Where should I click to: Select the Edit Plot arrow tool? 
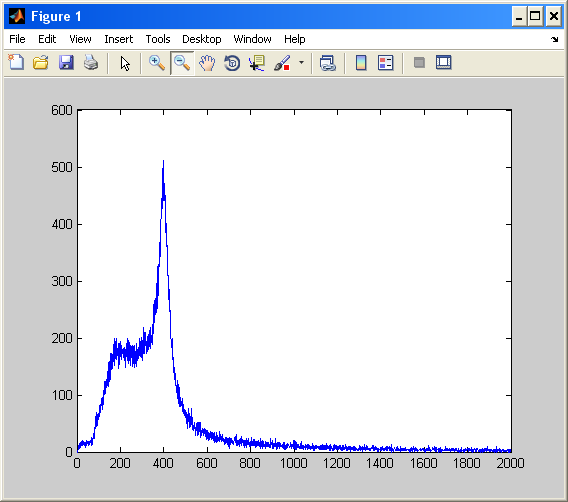125,63
